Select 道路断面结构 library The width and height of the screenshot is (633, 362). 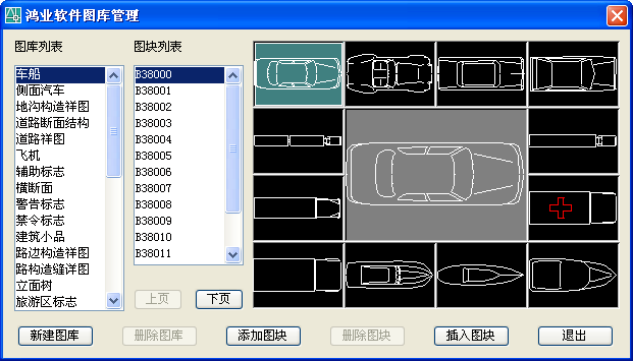pos(60,123)
